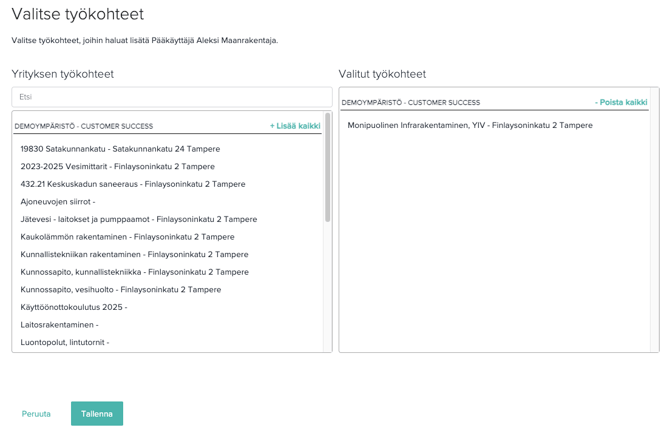Select Käyttöönottokoulutus 2025 item
This screenshot has width=670, height=436.
pos(73,307)
